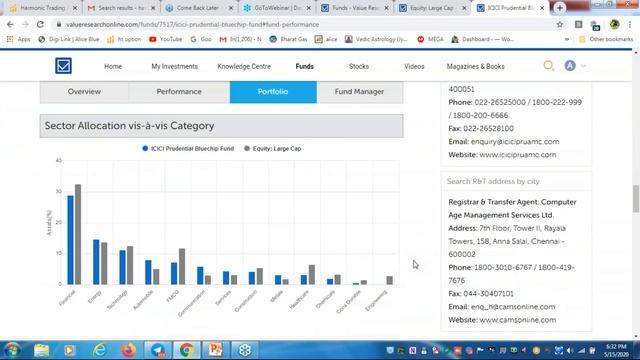Select the Portfolio fund tab

coord(273,92)
